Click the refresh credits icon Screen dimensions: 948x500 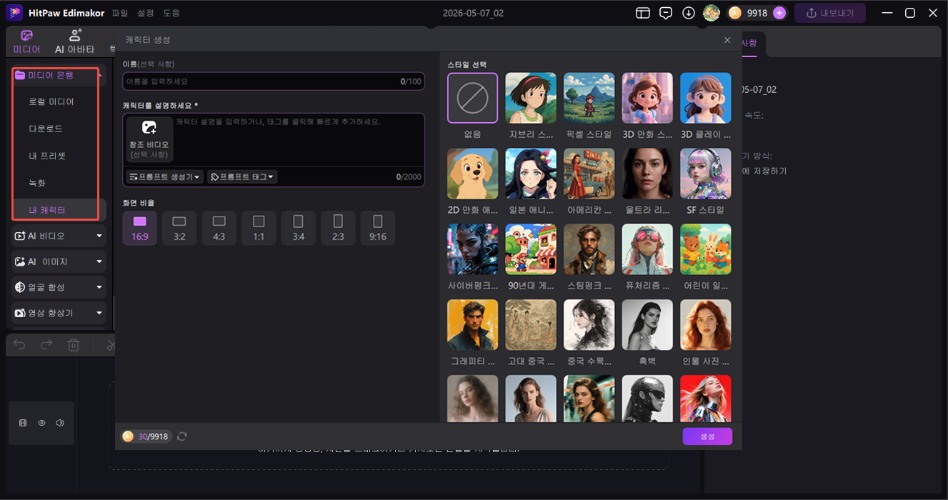[182, 436]
